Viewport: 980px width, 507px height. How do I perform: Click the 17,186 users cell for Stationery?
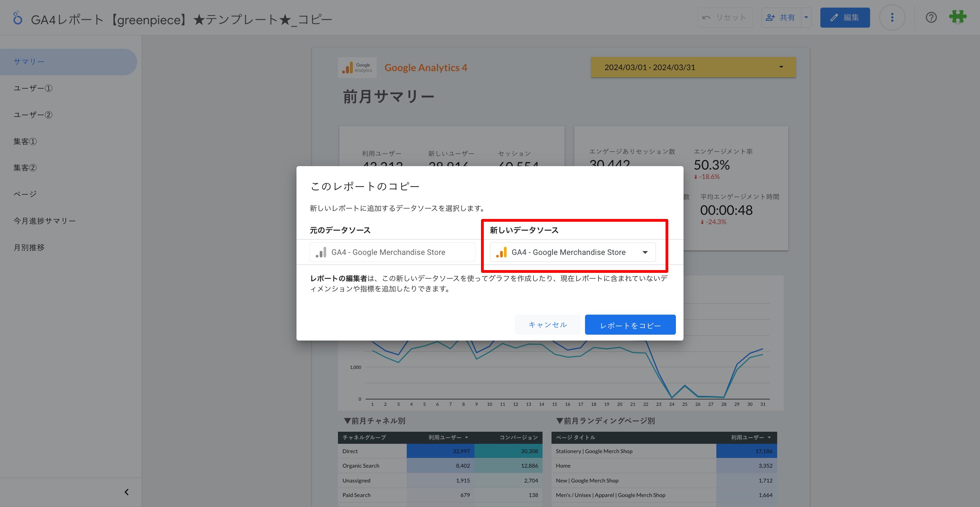[746, 451]
